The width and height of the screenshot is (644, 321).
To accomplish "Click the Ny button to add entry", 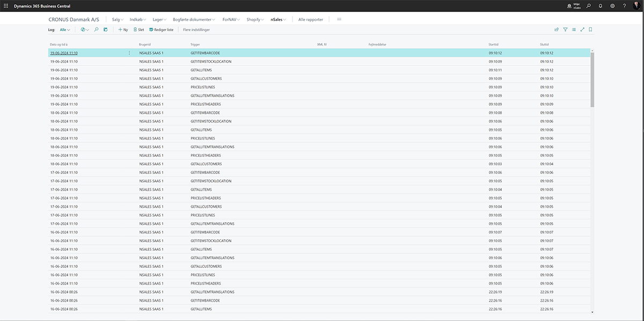I will pos(123,30).
